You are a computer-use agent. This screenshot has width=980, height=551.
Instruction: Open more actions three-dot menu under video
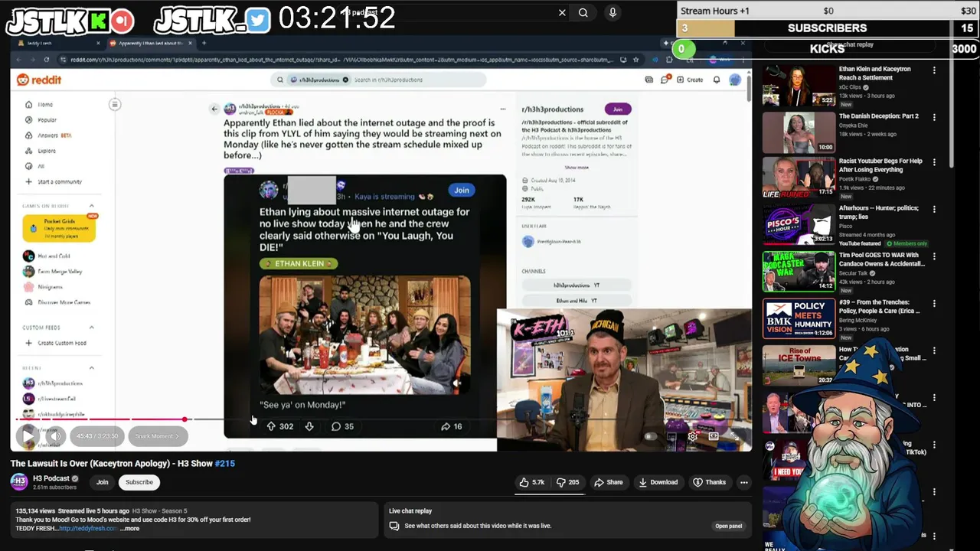[x=744, y=482]
